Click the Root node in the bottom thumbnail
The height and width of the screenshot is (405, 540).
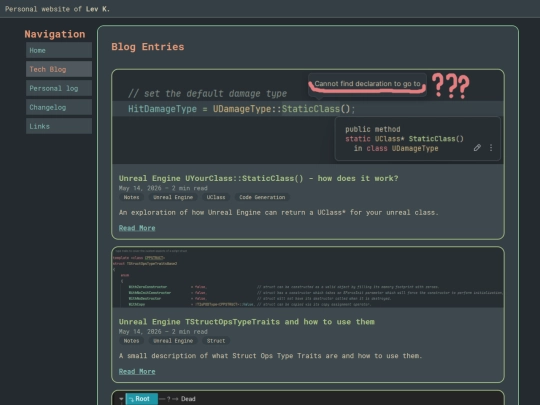pos(142,399)
